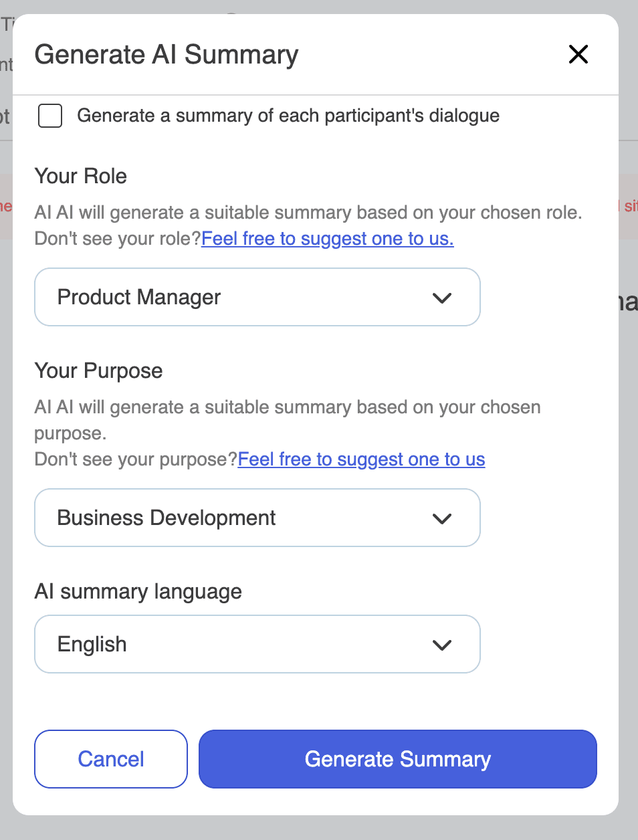Click the chevron arrow in the Your Role dropdown

click(442, 298)
